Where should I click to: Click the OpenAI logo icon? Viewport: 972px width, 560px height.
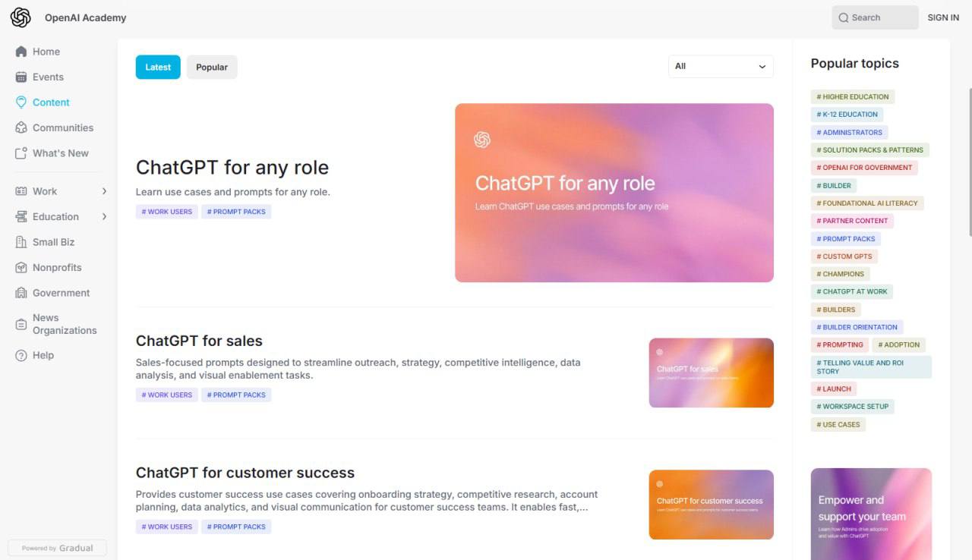21,17
